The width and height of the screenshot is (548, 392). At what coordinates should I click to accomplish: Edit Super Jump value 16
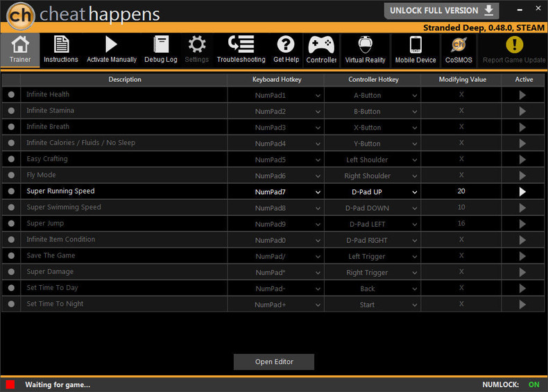click(x=461, y=223)
